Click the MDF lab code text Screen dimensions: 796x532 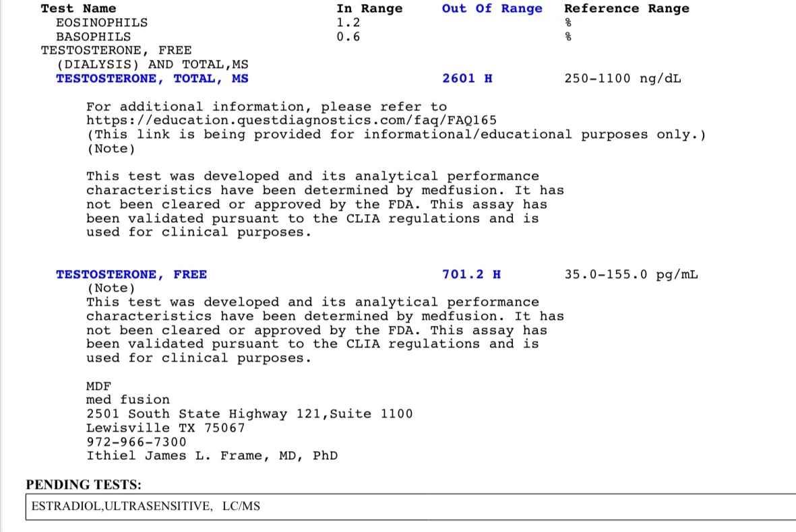coord(98,387)
